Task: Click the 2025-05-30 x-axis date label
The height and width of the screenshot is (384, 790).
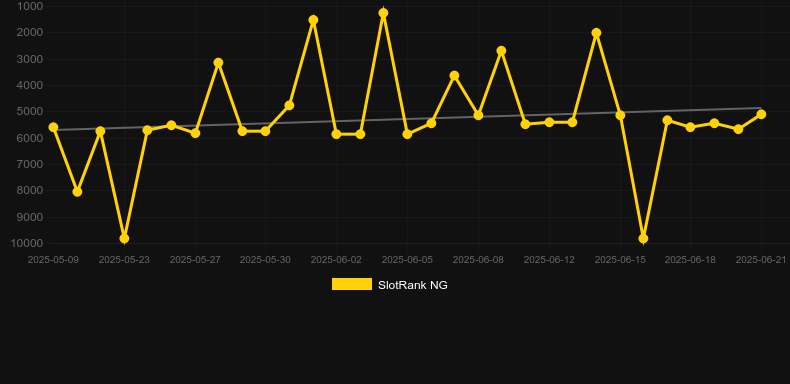Action: point(265,260)
